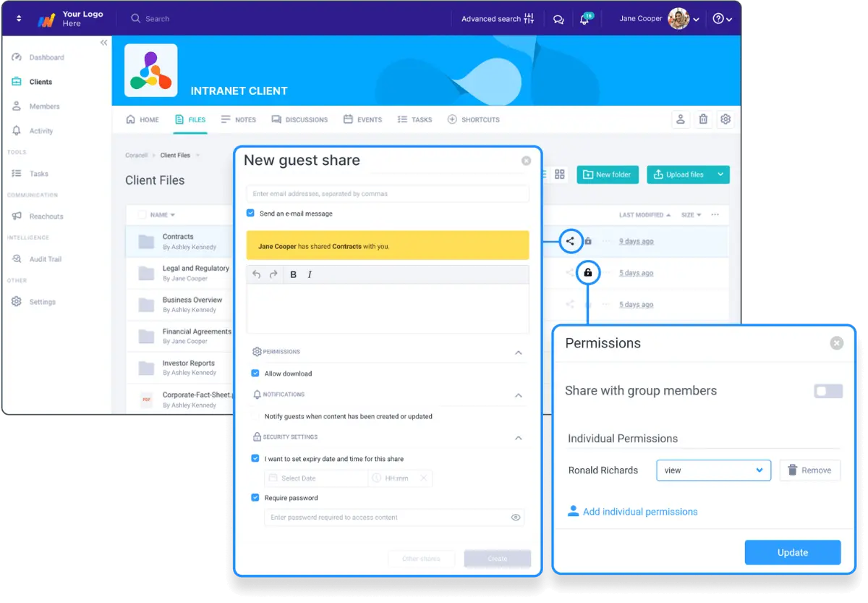Image resolution: width=868 pixels, height=603 pixels.
Task: Switch on Share with group members
Action: coord(828,391)
